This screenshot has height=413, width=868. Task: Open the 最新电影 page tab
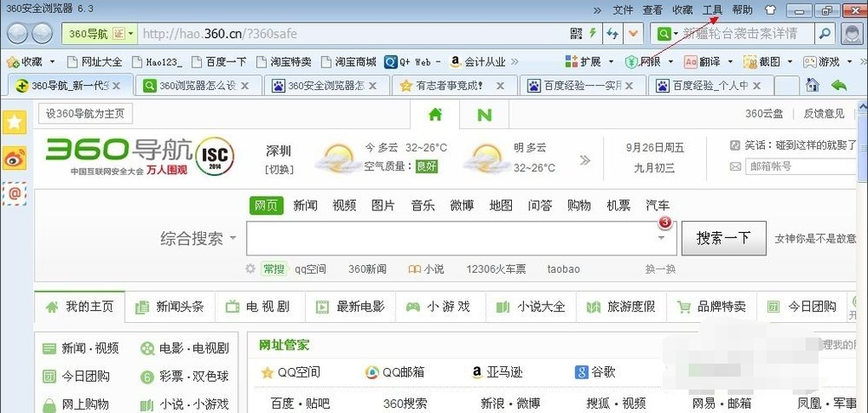point(350,307)
